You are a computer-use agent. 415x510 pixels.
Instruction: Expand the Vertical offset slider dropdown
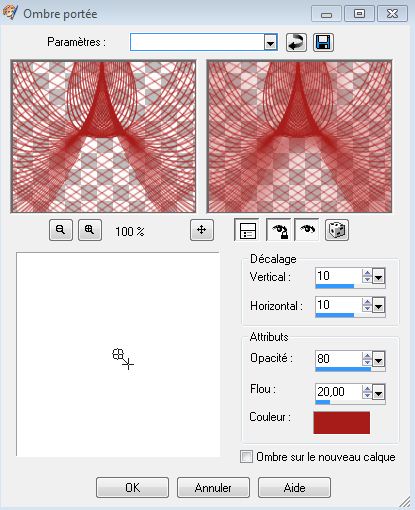tap(379, 276)
